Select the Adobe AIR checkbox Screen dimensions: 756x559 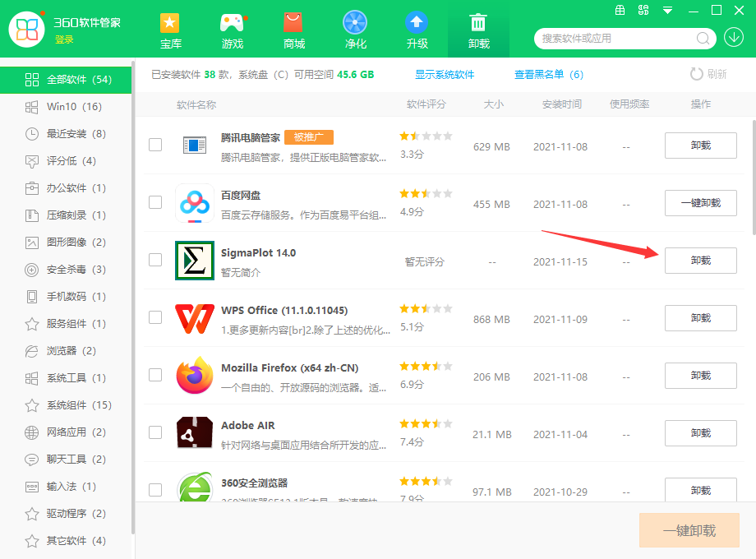155,432
